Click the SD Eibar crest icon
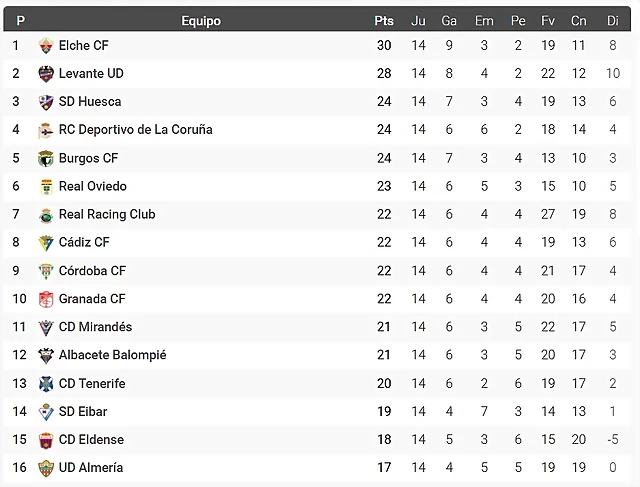The width and height of the screenshot is (640, 487). [46, 412]
